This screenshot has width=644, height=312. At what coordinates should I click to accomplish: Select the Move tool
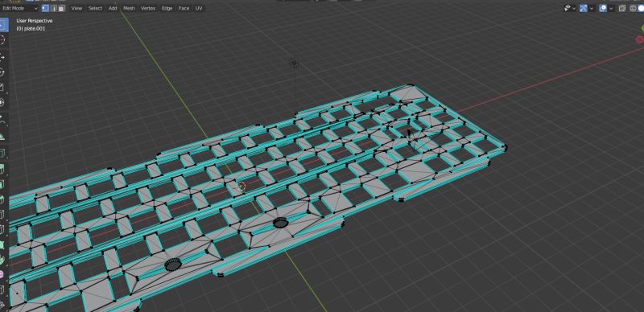pyautogui.click(x=2, y=57)
